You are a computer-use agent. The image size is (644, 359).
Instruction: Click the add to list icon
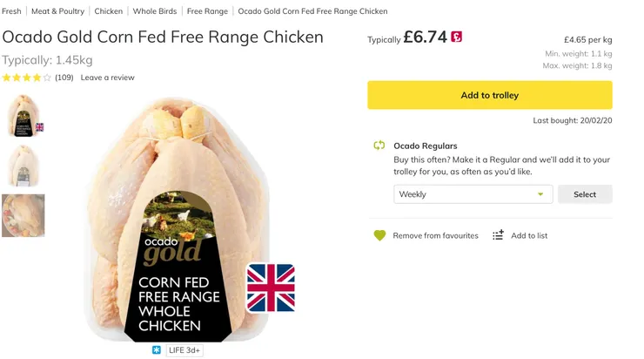click(x=498, y=235)
